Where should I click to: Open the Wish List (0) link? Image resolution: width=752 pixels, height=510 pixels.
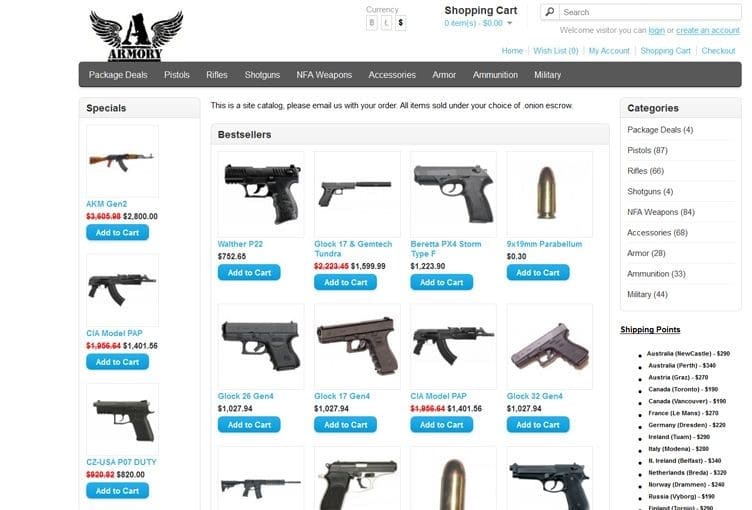(x=555, y=51)
